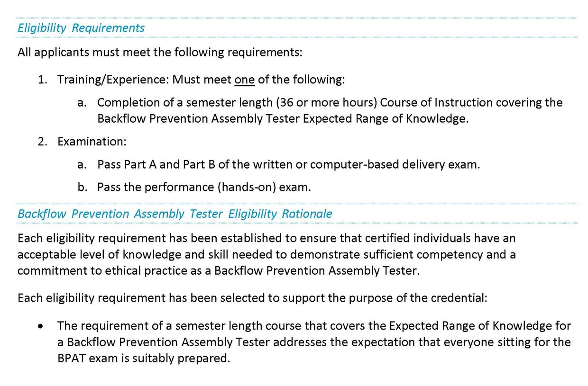The height and width of the screenshot is (386, 588).
Task: Click the "Pass the performance (hands-on) exam." line
Action: (x=204, y=187)
